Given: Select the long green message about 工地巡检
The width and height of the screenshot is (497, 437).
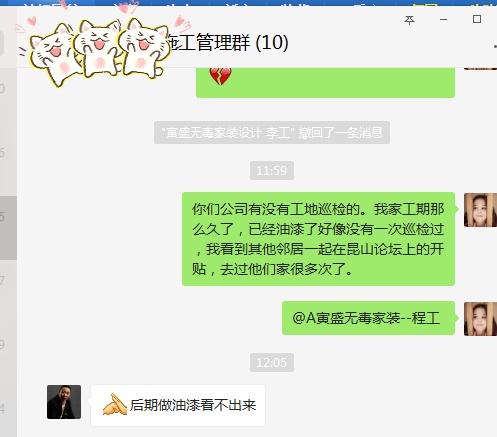Looking at the screenshot, I should pos(318,239).
